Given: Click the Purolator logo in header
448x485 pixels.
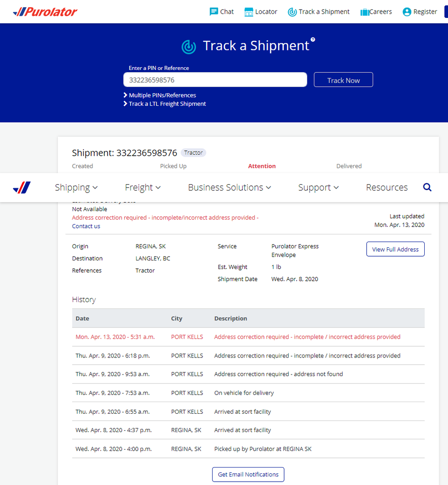Looking at the screenshot, I should point(45,12).
